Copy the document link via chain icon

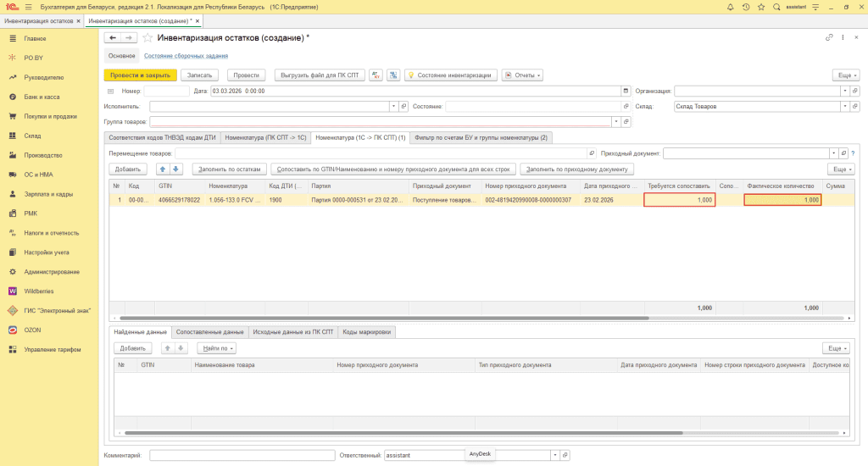click(829, 38)
